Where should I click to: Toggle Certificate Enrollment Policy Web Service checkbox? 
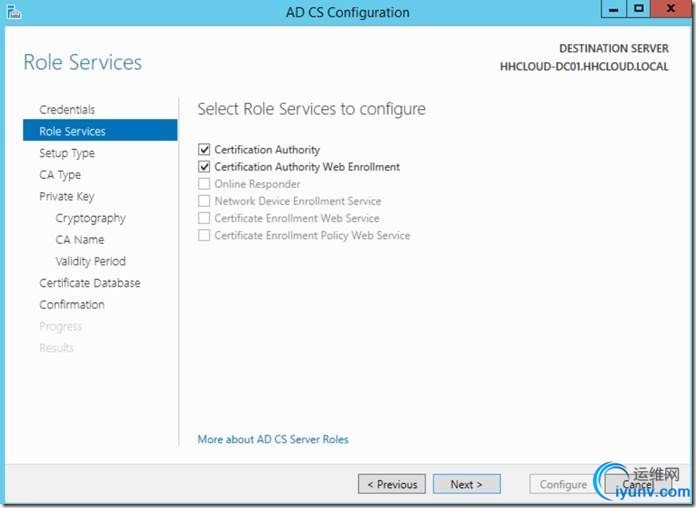point(205,236)
